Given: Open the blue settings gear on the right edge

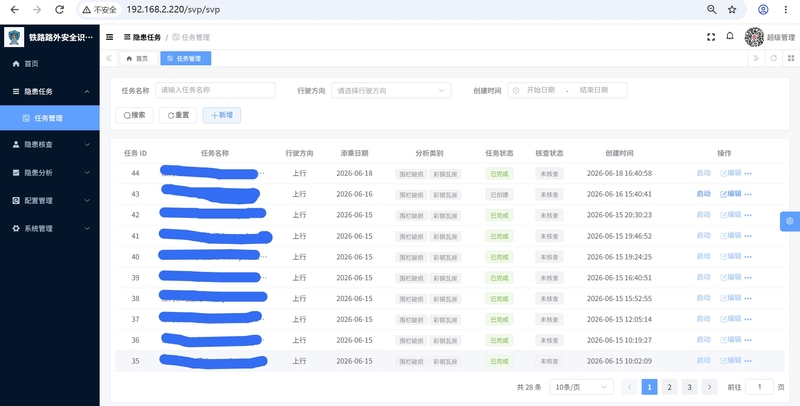Looking at the screenshot, I should pos(790,221).
